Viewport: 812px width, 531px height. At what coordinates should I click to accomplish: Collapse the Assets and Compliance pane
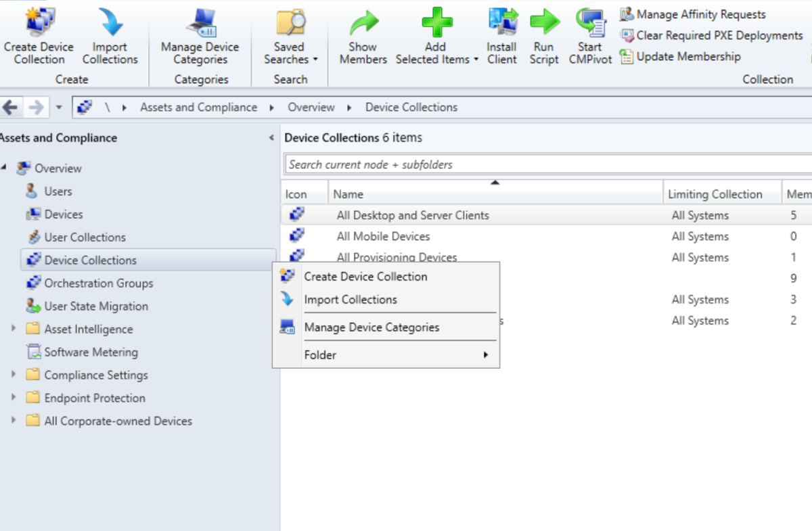271,138
